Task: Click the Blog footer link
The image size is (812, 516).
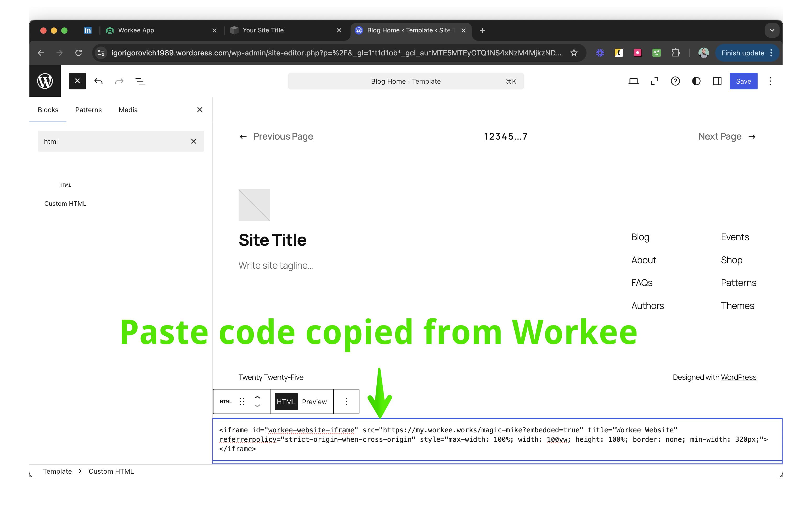Action: [640, 237]
